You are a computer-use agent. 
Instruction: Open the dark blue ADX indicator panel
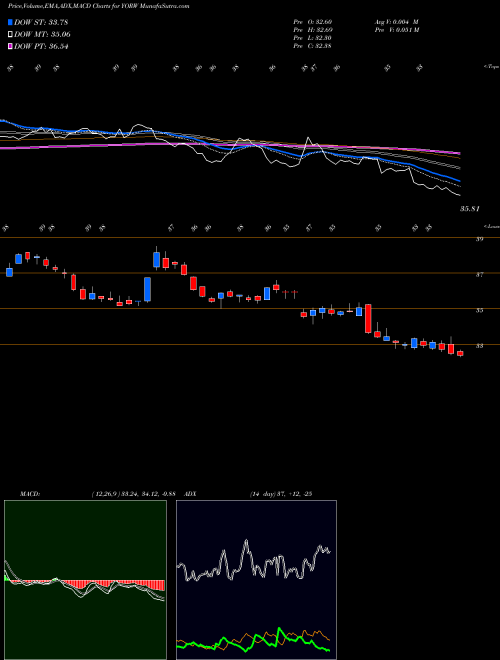tap(256, 580)
